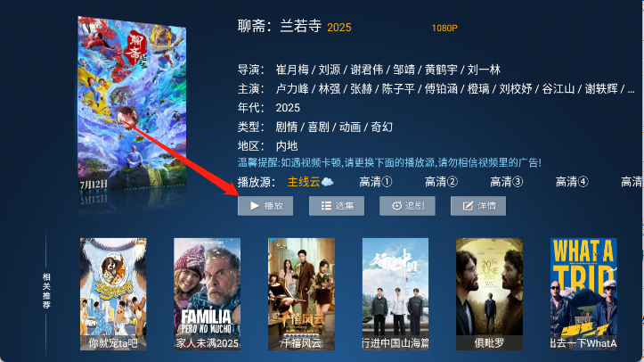Open the 聊斋：兰若寺 main poster
The height and width of the screenshot is (362, 644).
pos(132,105)
